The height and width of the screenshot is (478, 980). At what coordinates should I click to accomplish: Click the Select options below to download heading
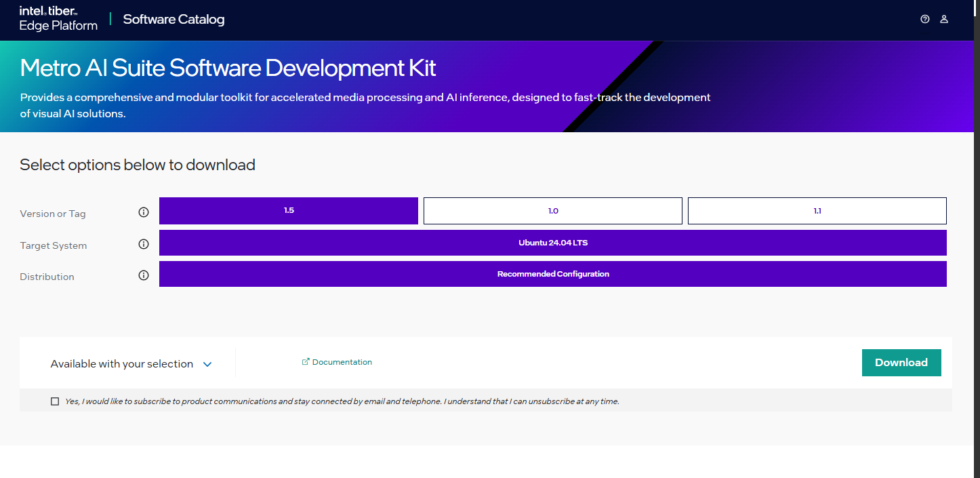(x=138, y=165)
